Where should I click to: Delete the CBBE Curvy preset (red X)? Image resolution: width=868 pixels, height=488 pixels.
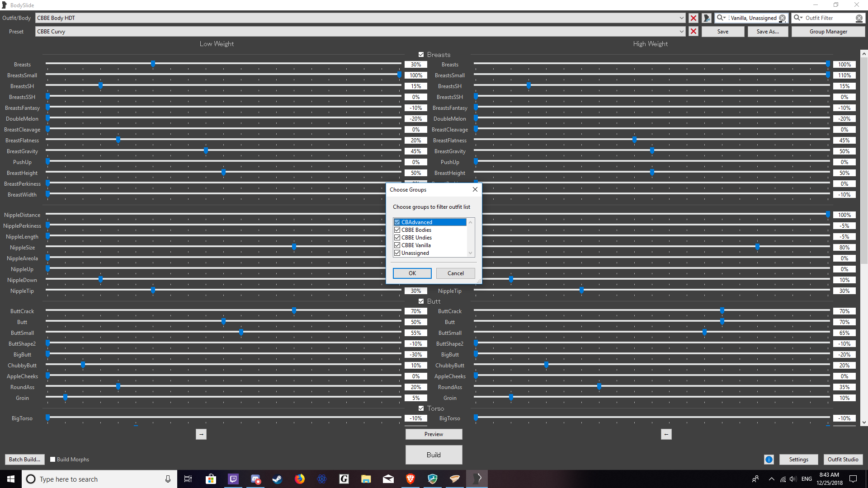pyautogui.click(x=693, y=32)
